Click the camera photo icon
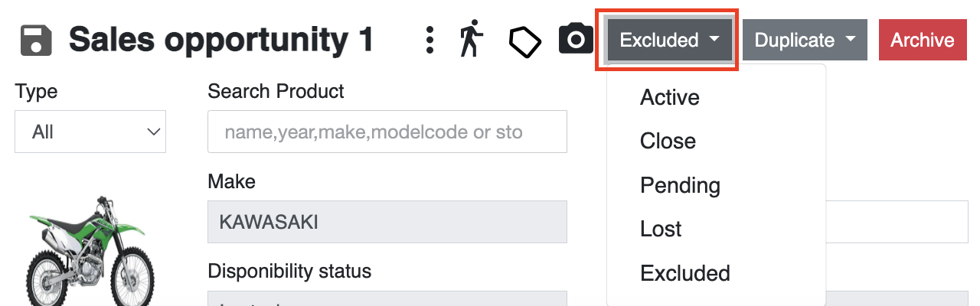980x306 pixels. pyautogui.click(x=576, y=39)
